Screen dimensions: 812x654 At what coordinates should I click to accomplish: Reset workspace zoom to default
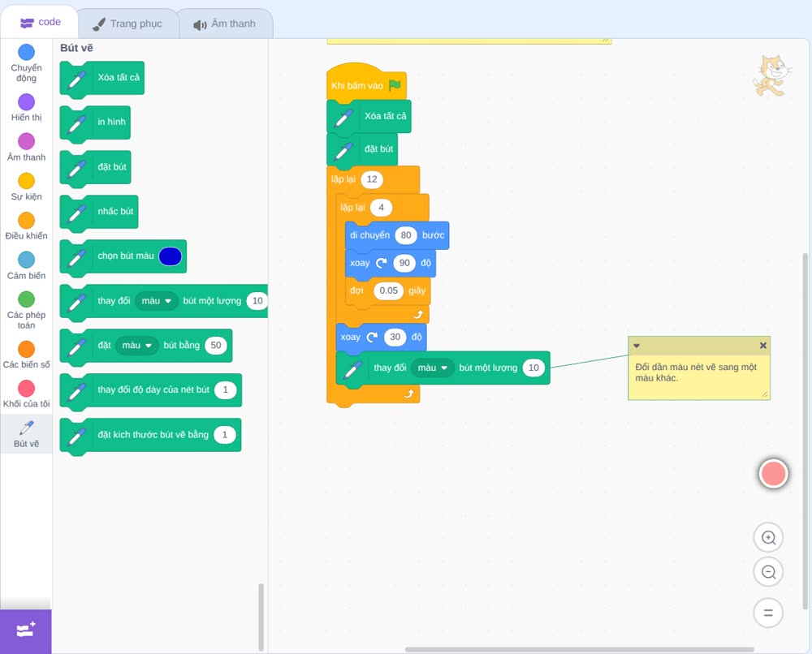click(768, 613)
